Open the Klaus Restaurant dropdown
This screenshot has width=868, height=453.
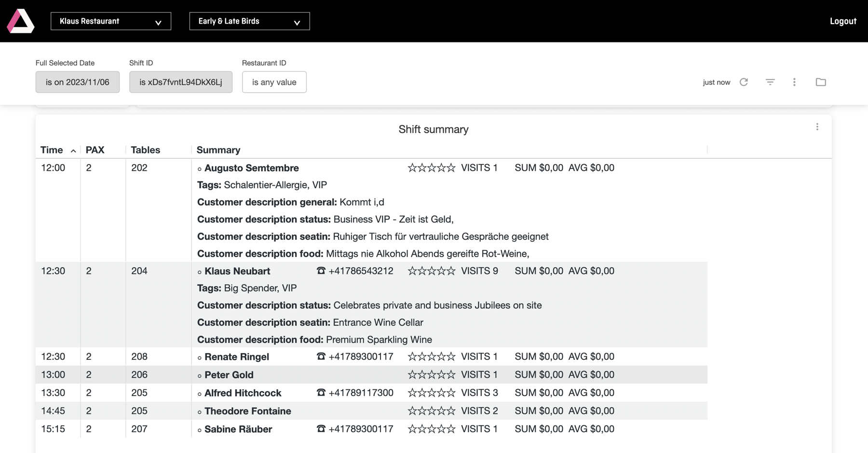110,21
